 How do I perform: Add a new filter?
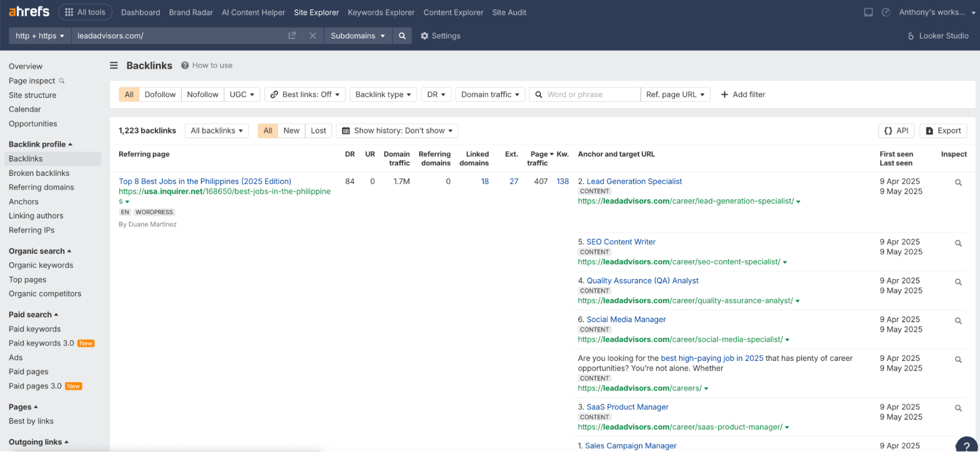pos(743,95)
